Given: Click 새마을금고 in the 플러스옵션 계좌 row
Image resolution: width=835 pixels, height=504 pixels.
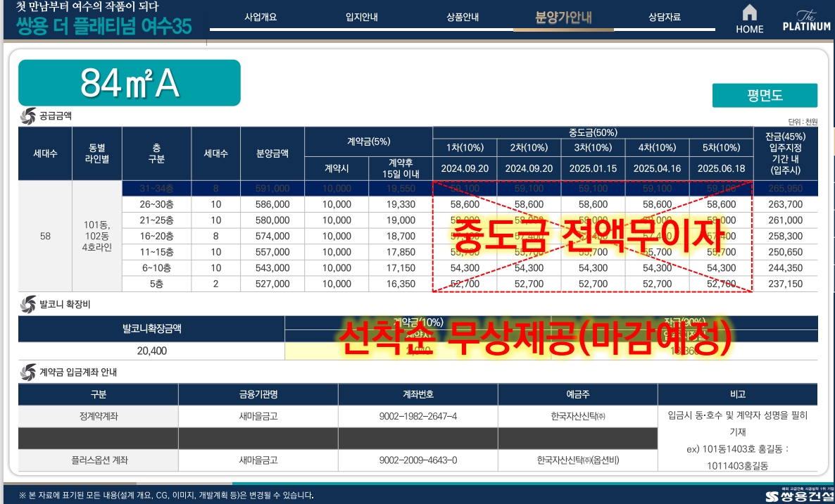Looking at the screenshot, I should (258, 460).
